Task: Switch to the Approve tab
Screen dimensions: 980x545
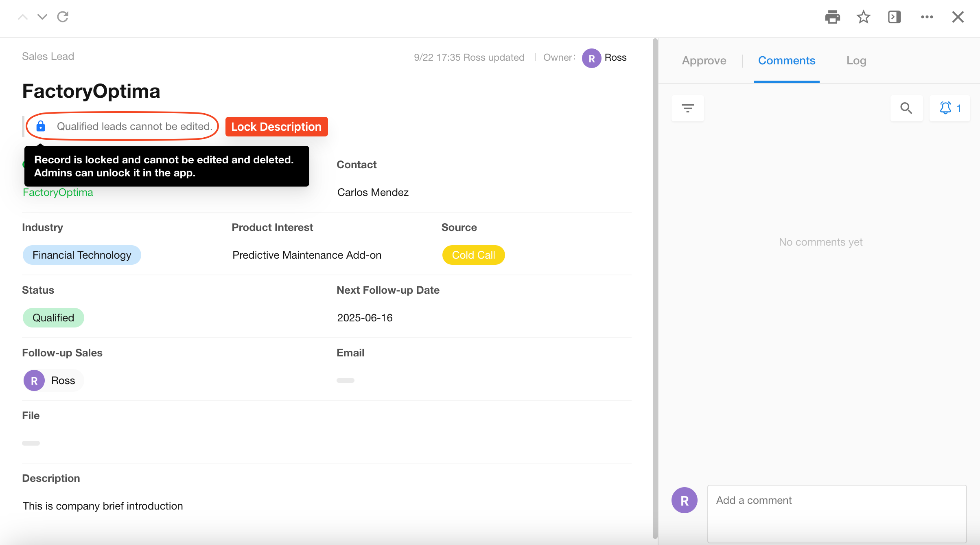Action: [x=704, y=61]
